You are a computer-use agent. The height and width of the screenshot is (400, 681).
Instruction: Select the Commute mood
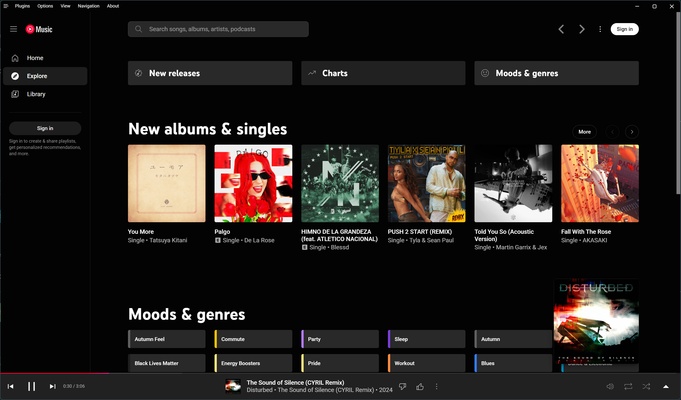coord(253,339)
